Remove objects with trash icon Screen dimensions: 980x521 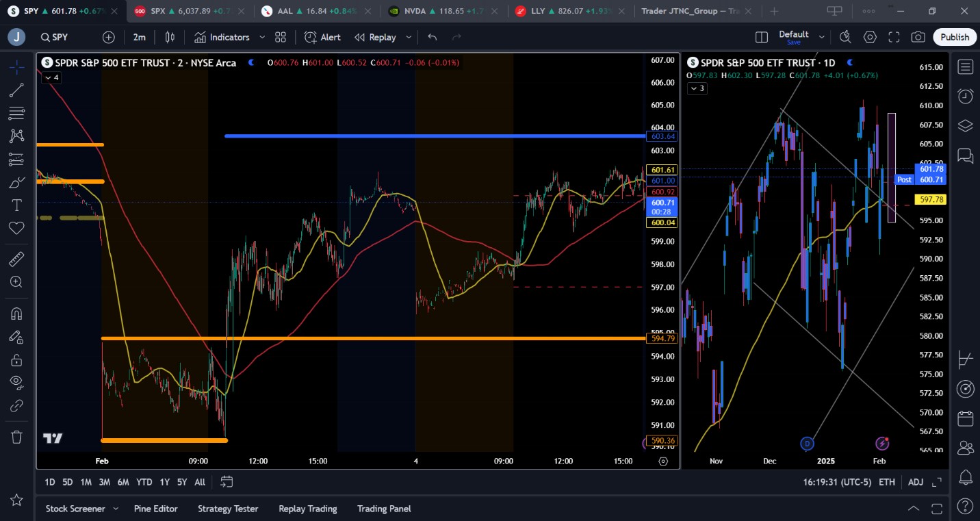tap(16, 437)
